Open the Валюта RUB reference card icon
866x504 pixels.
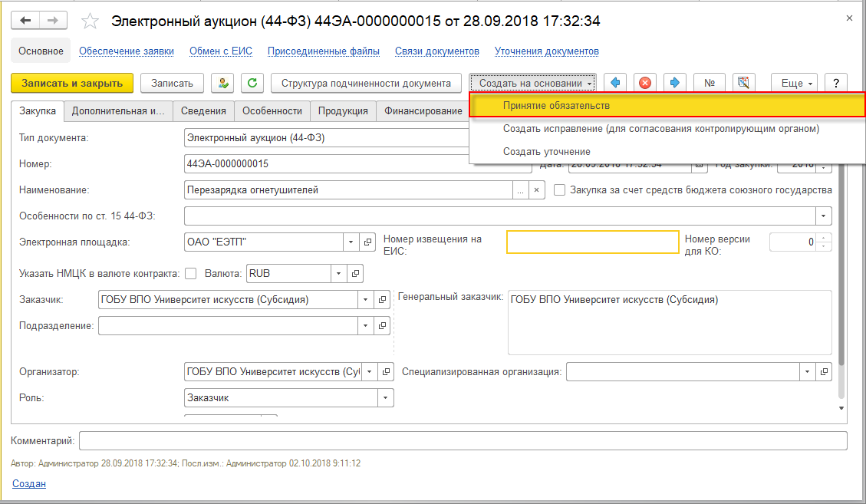[x=355, y=274]
